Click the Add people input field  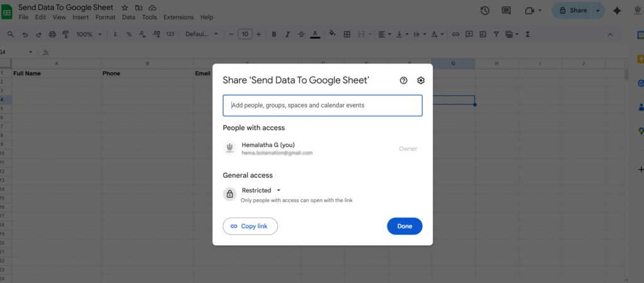tap(322, 105)
